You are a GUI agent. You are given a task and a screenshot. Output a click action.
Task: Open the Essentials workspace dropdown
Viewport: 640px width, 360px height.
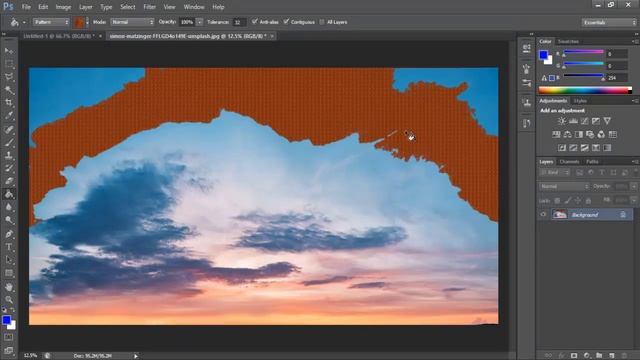[x=609, y=22]
